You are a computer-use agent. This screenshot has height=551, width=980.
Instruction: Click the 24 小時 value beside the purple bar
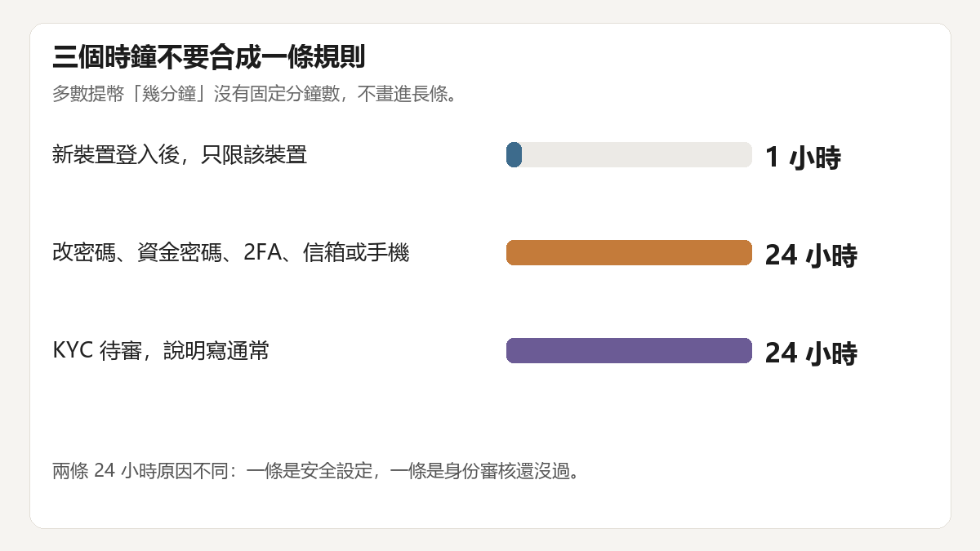(x=811, y=353)
